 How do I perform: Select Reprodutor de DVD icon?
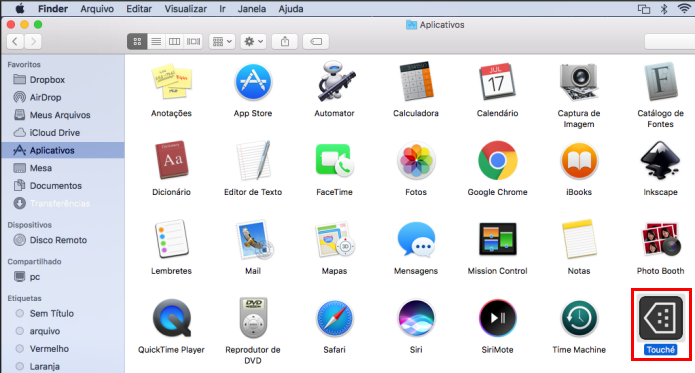pos(253,318)
